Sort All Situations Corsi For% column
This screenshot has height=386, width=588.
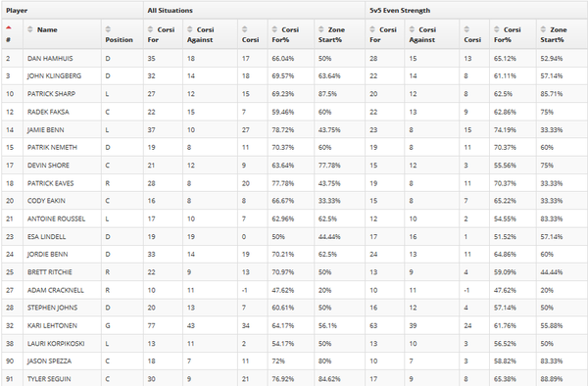click(x=274, y=29)
